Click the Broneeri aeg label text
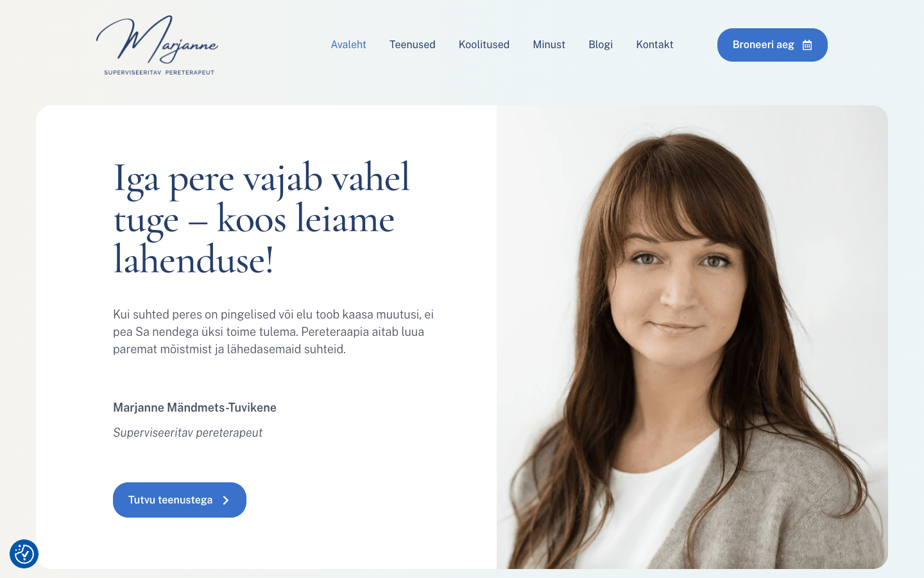Image resolution: width=924 pixels, height=578 pixels. click(764, 45)
